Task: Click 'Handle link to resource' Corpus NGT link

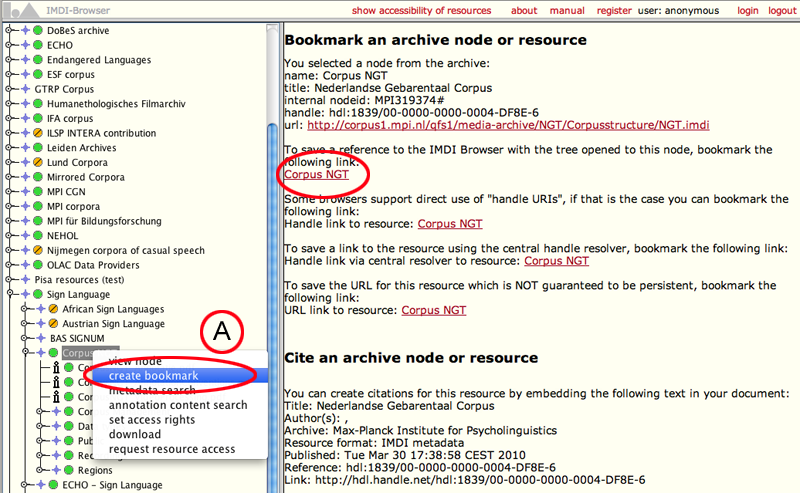Action: click(x=450, y=224)
